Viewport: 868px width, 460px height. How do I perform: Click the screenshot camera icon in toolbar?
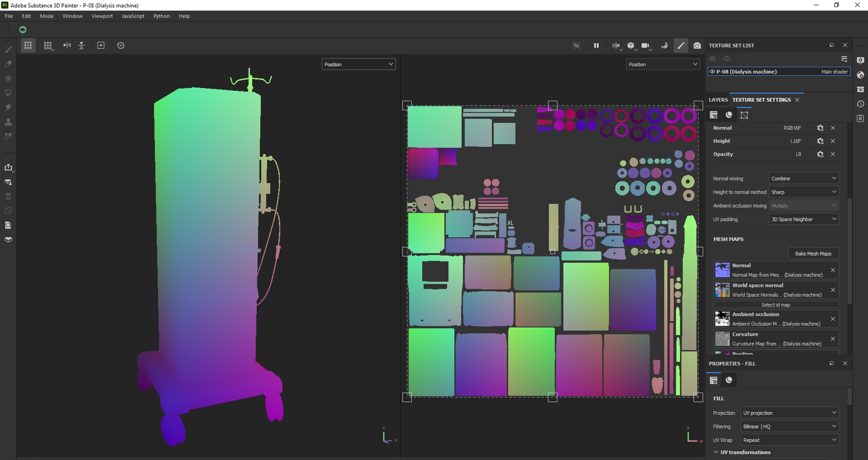click(x=697, y=45)
